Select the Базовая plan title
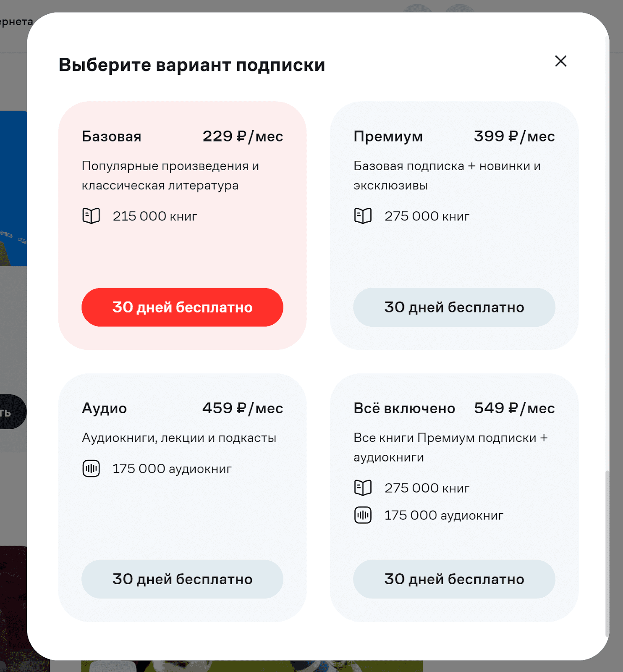This screenshot has width=623, height=672. 111,136
